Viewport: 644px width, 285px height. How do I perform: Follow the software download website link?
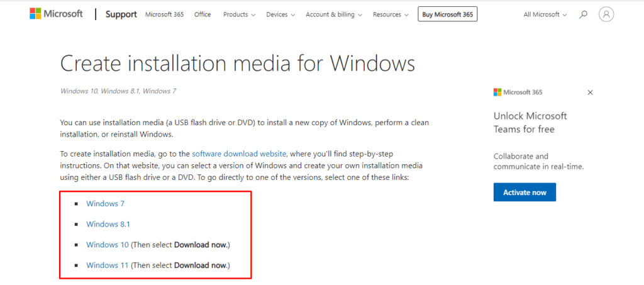click(x=238, y=154)
